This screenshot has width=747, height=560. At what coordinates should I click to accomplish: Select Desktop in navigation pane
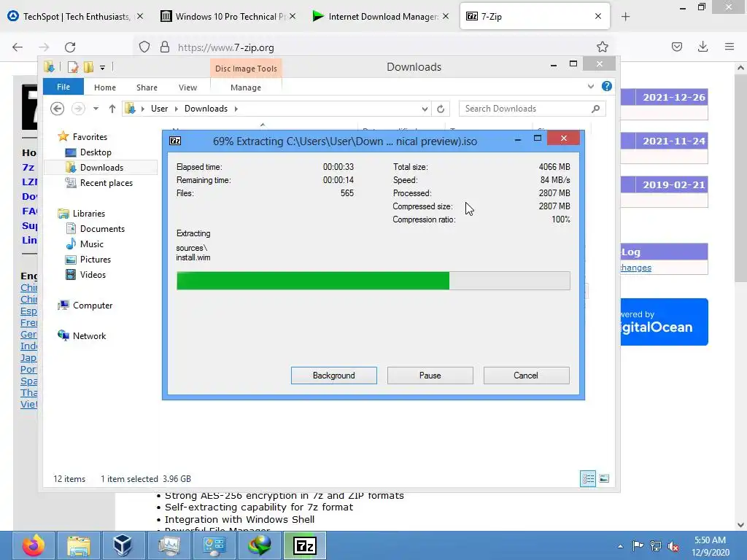(96, 152)
